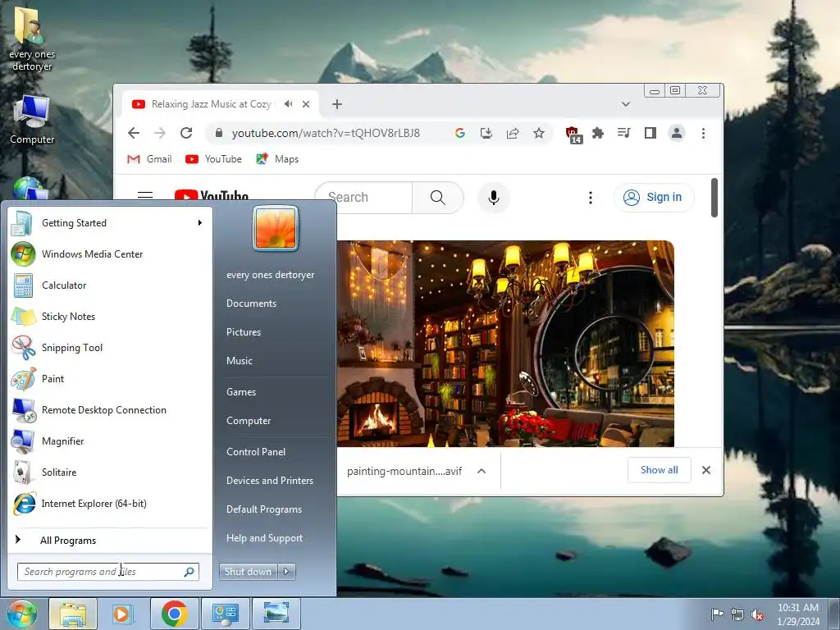Toggle Chrome side panel
This screenshot has width=840, height=630.
tap(651, 133)
